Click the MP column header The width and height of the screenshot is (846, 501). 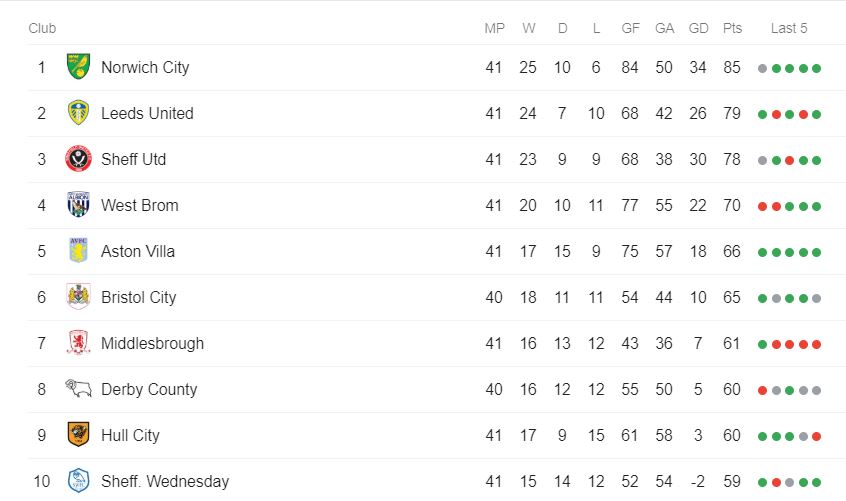(494, 28)
